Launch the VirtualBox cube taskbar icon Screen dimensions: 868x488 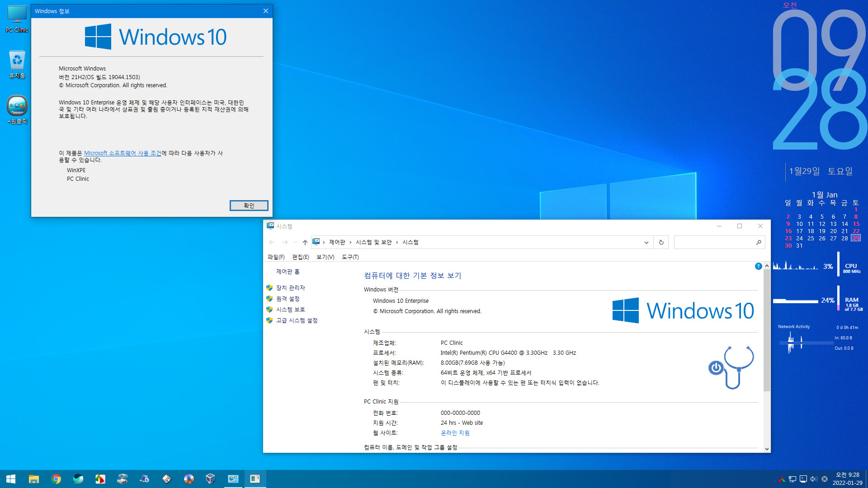tap(210, 479)
